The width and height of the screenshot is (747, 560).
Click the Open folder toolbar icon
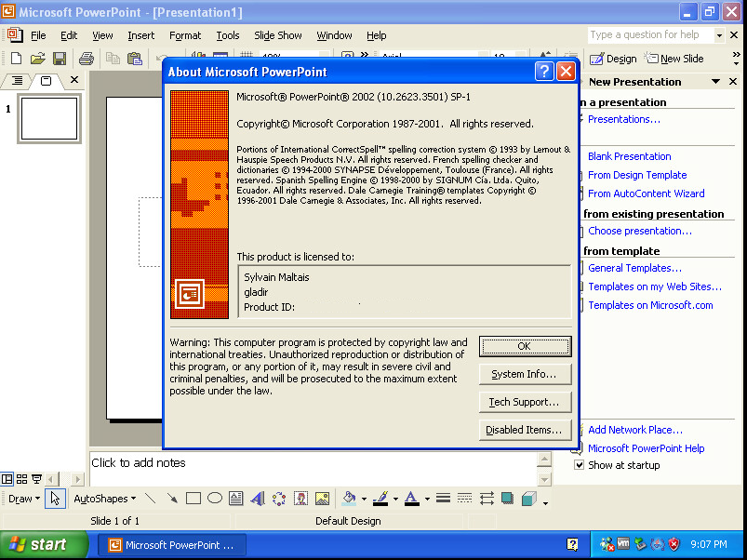click(37, 59)
